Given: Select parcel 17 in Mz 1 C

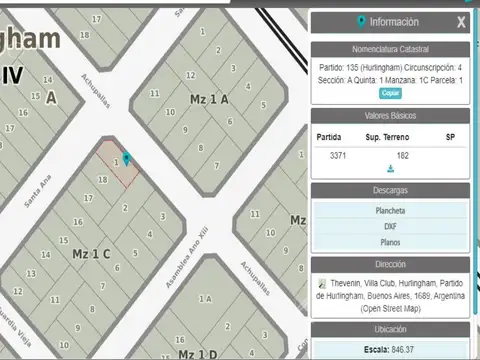Looking at the screenshot, I should pos(88,198).
